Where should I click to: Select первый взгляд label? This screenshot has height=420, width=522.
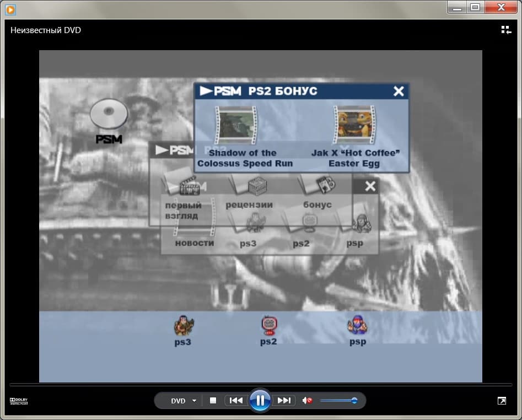coord(183,211)
